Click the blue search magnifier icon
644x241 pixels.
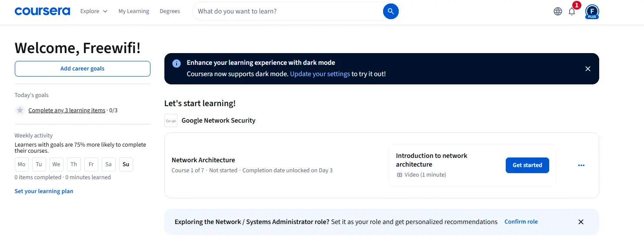[x=390, y=11]
